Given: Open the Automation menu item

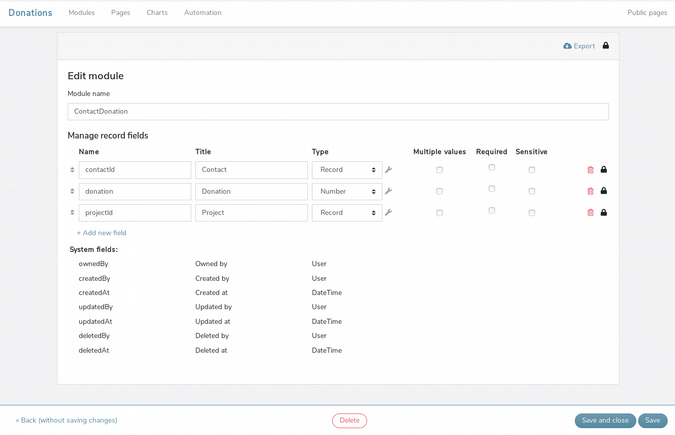Looking at the screenshot, I should (x=203, y=13).
